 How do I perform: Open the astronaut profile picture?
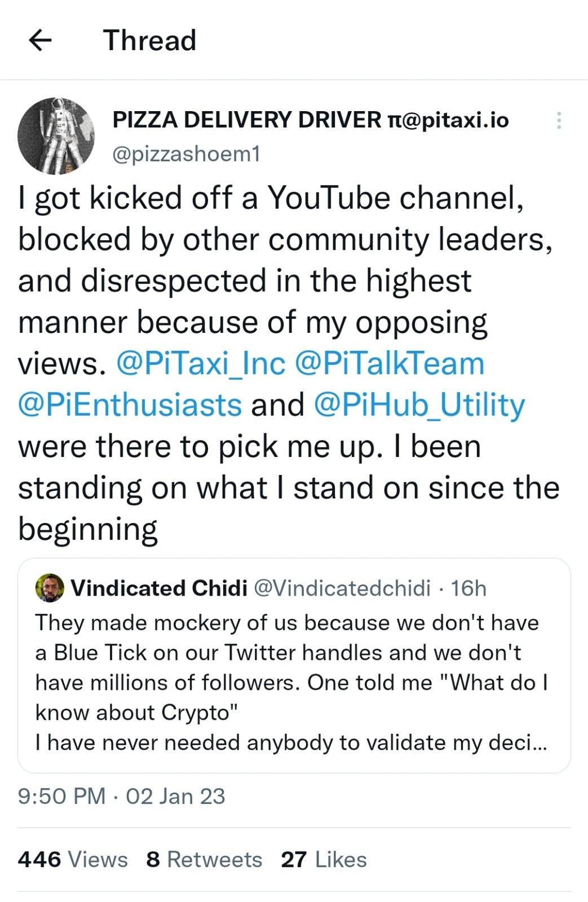(56, 137)
